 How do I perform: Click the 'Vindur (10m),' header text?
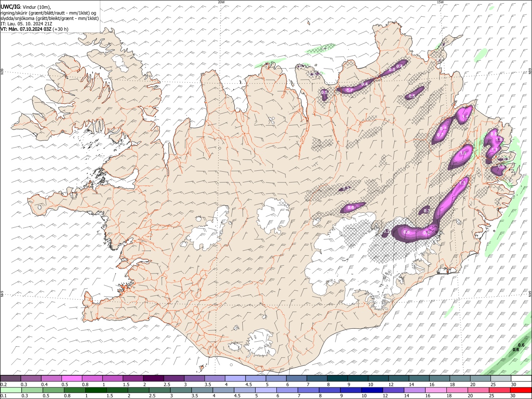(37, 7)
